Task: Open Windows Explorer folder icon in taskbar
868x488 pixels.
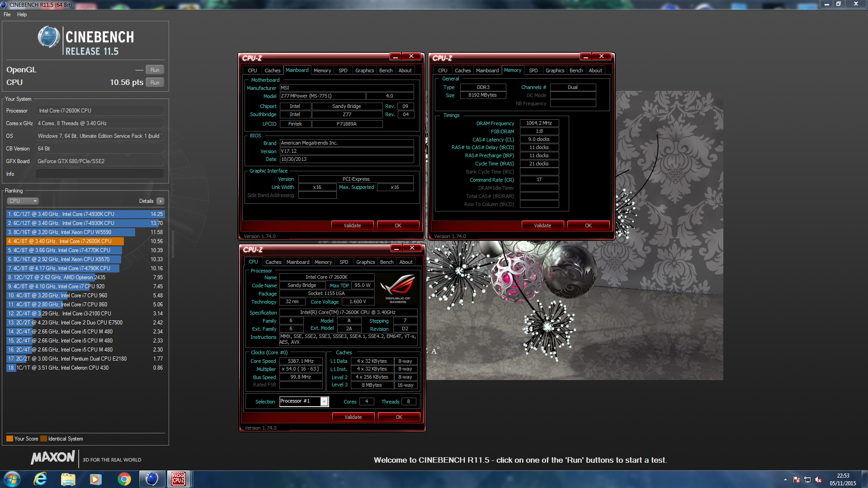Action: (68, 479)
